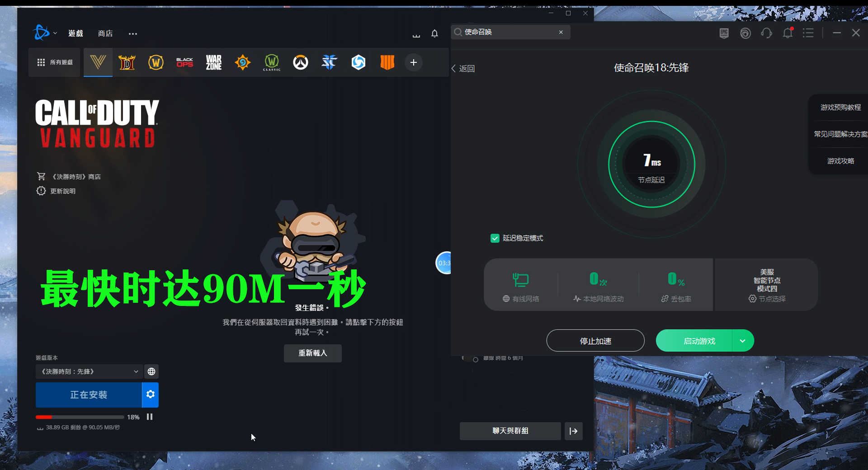Collapse the chat panel arrow
This screenshot has height=470, width=868.
pos(573,431)
